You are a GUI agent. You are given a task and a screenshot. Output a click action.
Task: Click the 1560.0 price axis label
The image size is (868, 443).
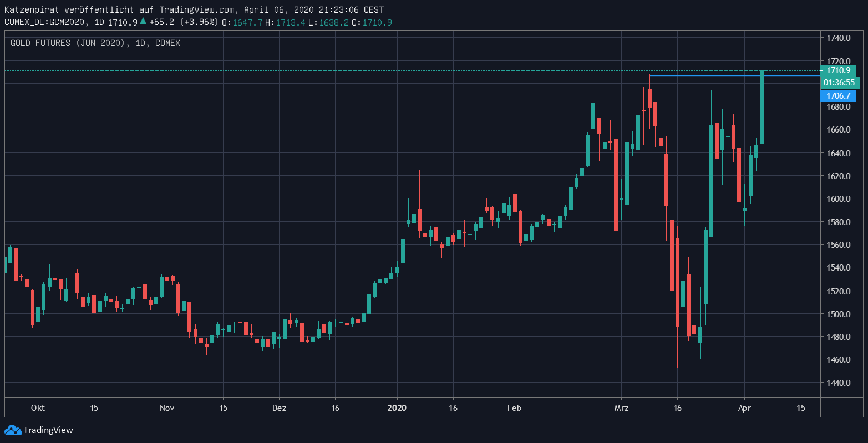coord(838,245)
